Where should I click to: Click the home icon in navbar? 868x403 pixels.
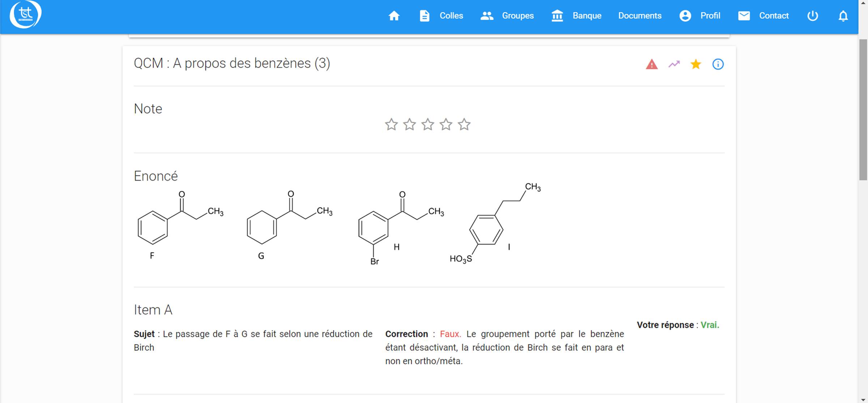point(394,16)
